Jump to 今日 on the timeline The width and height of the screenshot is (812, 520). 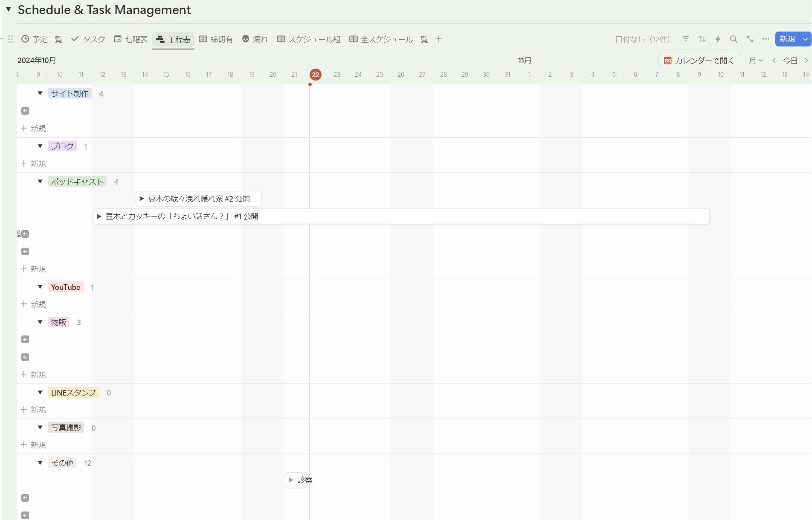(x=790, y=61)
